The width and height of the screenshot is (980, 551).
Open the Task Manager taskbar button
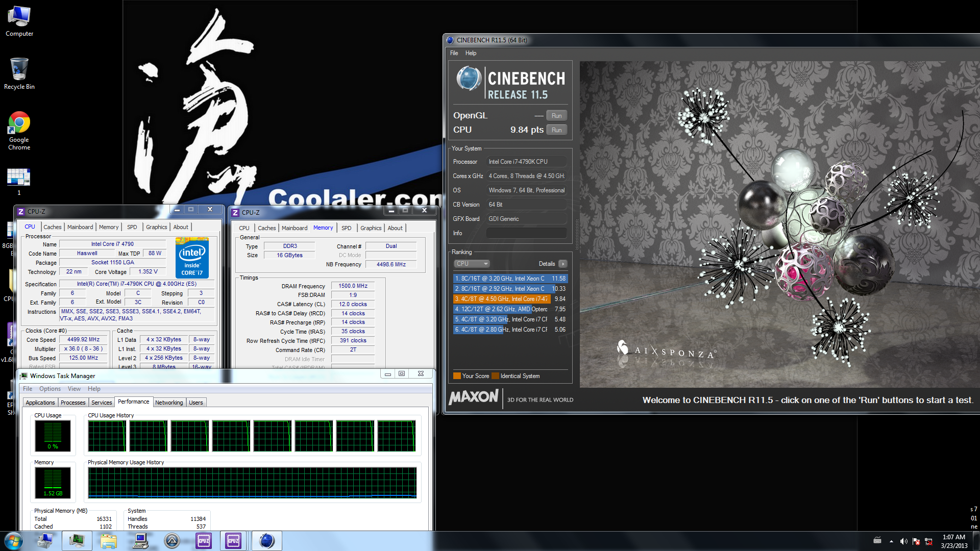pos(77,541)
